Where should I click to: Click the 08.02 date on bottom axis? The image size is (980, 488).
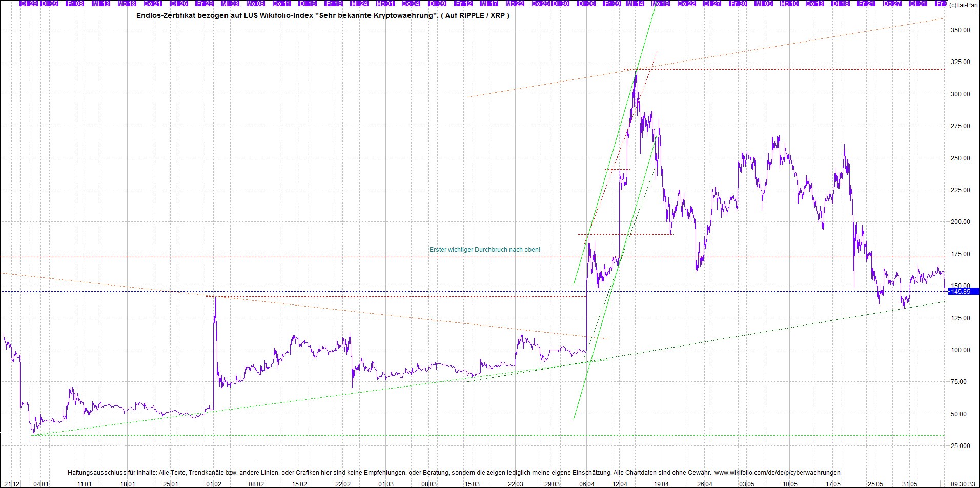pyautogui.click(x=256, y=484)
